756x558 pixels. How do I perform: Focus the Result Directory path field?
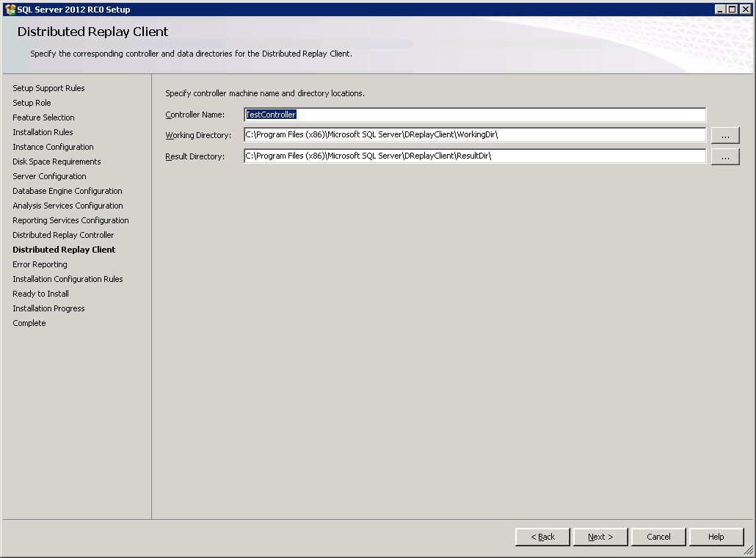point(474,156)
